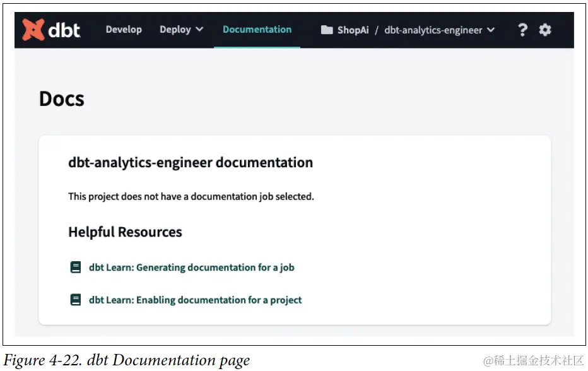588x371 pixels.
Task: Open account settings gear icon
Action: [x=545, y=30]
